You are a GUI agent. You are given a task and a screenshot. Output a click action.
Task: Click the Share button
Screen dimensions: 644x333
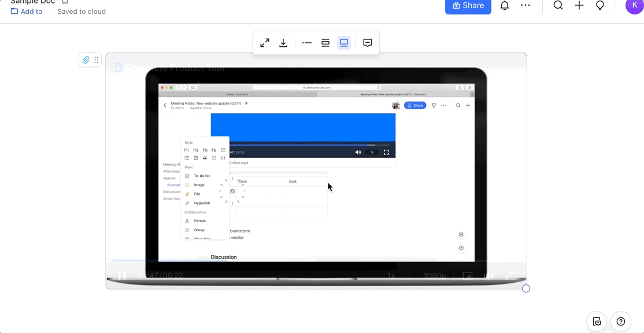(x=468, y=5)
